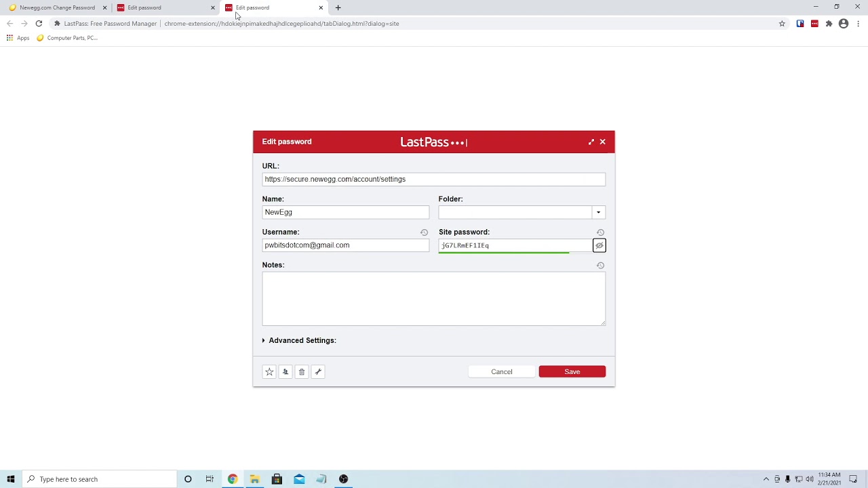Close the Newegg.com Change Password tab
Image resolution: width=868 pixels, height=488 pixels.
pyautogui.click(x=104, y=7)
